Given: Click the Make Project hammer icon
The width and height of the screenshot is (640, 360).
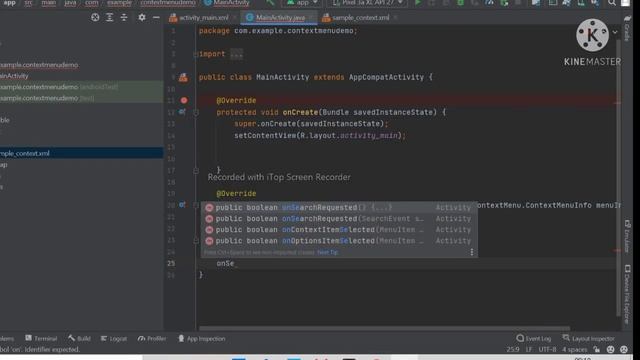Looking at the screenshot, I should 270,3.
